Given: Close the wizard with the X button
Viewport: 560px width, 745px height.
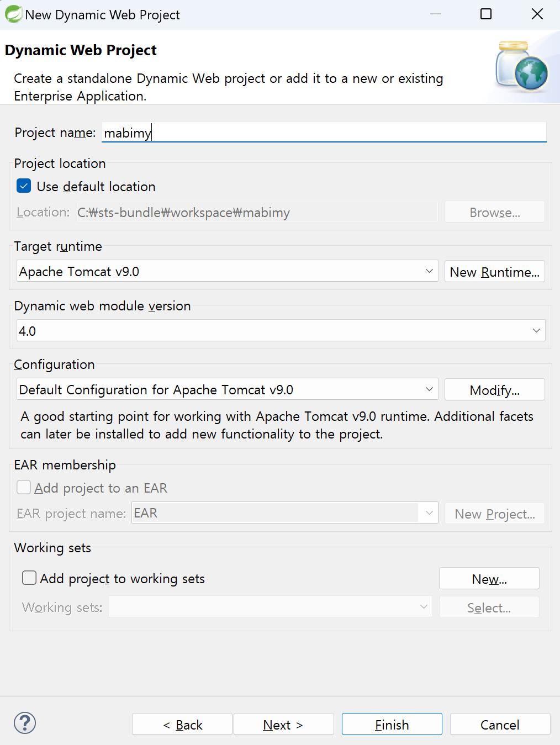Looking at the screenshot, I should [x=537, y=14].
